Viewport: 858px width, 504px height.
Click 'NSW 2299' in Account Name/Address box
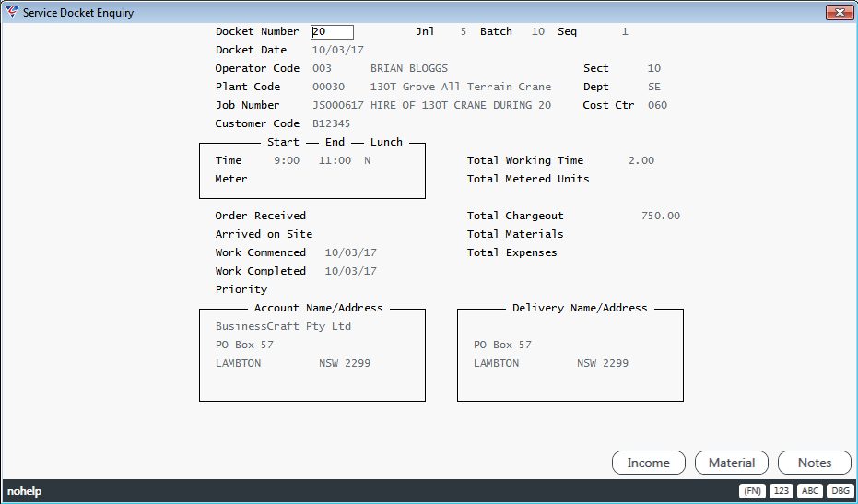coord(345,363)
